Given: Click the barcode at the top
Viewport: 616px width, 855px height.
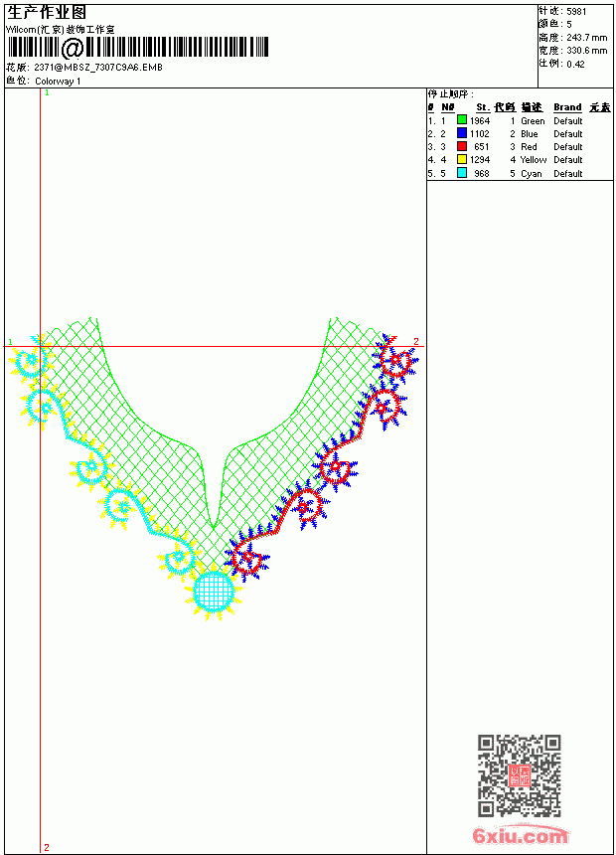Looking at the screenshot, I should tap(138, 48).
